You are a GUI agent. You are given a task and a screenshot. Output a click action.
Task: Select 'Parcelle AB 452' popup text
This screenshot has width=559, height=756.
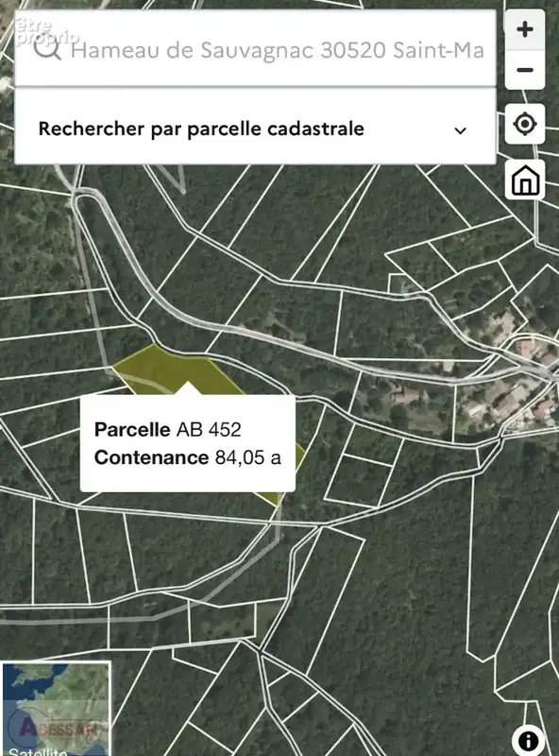point(167,429)
